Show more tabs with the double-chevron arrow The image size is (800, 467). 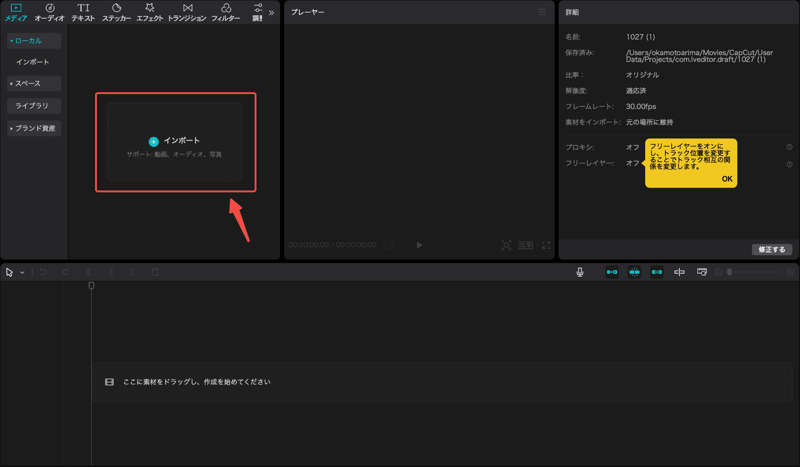pyautogui.click(x=271, y=13)
